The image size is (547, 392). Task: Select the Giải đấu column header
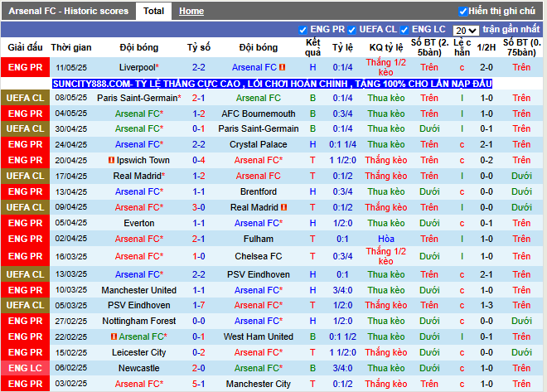pyautogui.click(x=25, y=47)
